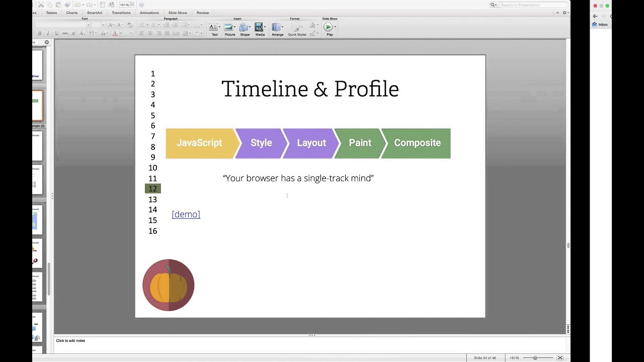Toggle Center Text alignment

click(150, 33)
